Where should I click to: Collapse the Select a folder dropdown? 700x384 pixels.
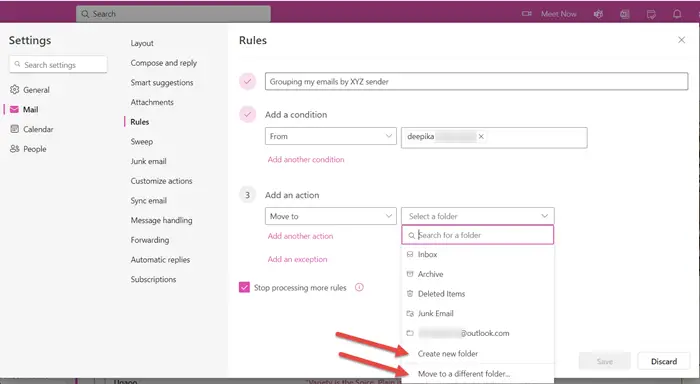point(478,216)
